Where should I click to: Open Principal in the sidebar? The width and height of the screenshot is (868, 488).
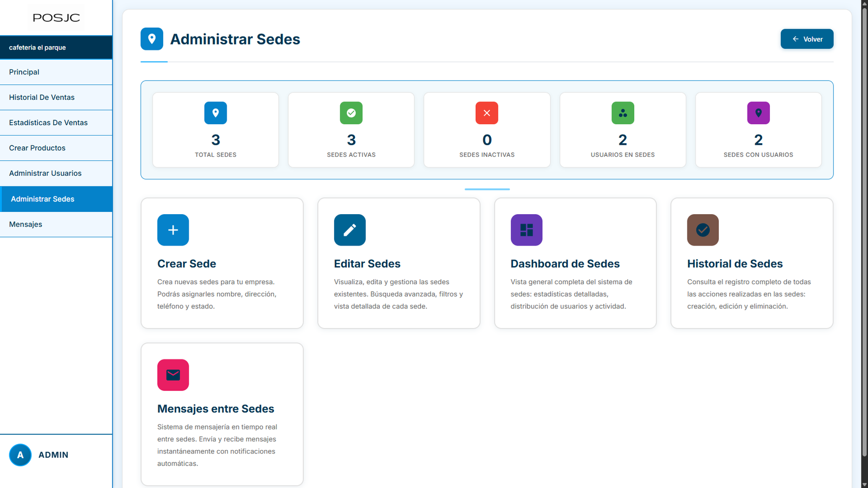point(24,72)
